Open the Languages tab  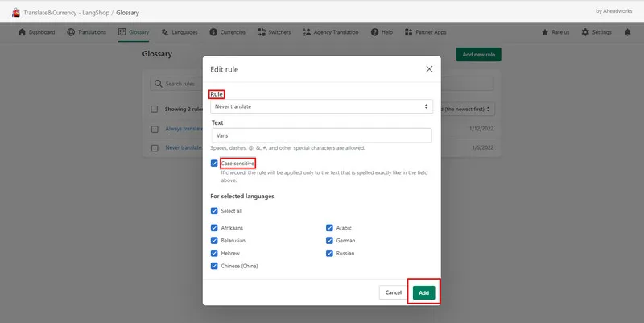pos(180,32)
